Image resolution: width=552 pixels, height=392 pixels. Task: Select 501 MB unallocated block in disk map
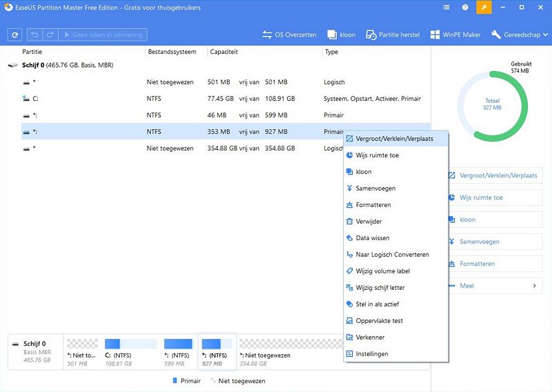[x=82, y=352]
